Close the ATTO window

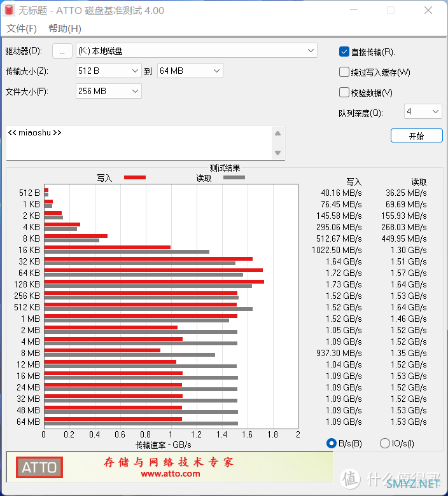coord(428,10)
